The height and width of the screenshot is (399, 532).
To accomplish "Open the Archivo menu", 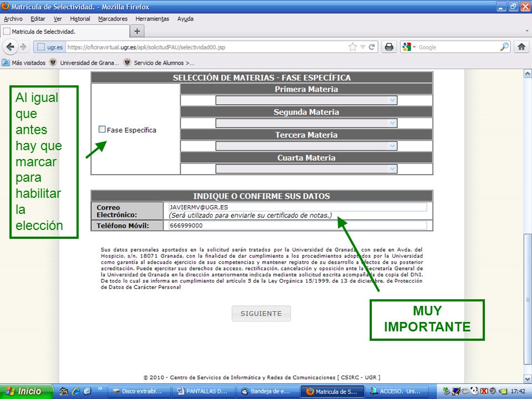I will pyautogui.click(x=13, y=19).
